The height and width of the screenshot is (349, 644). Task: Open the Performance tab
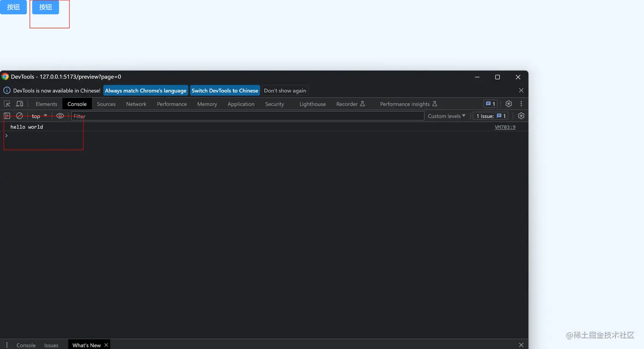coord(172,104)
